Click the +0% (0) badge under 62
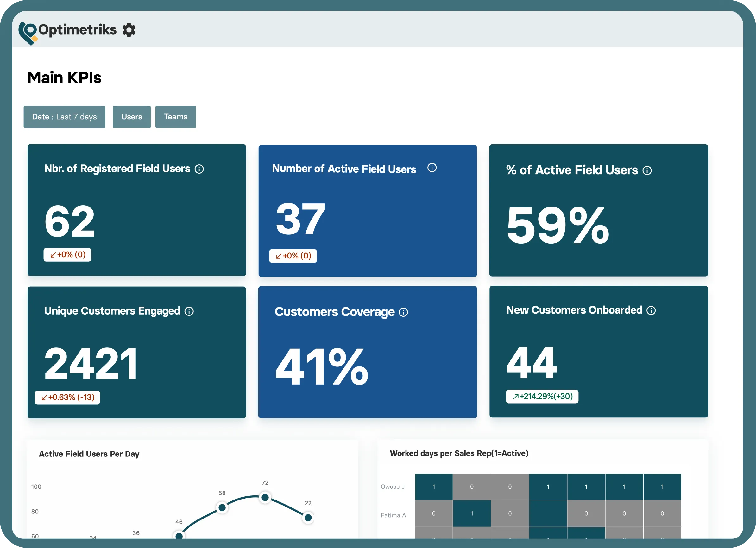 [67, 255]
